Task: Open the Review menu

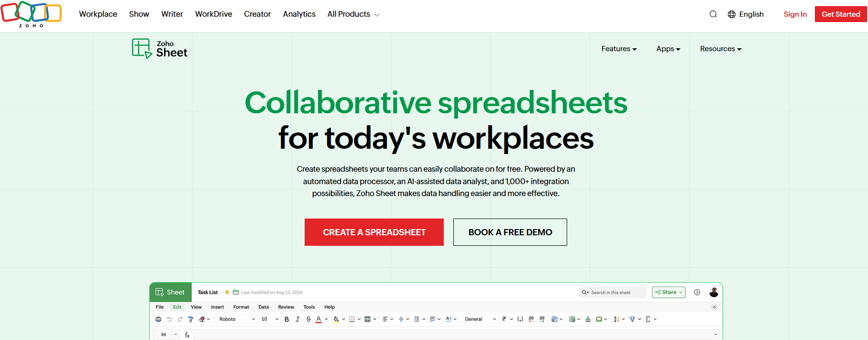Action: pyautogui.click(x=286, y=307)
